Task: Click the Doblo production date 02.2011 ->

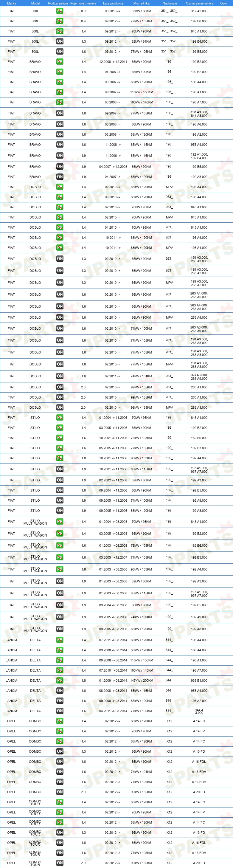Action: click(112, 376)
